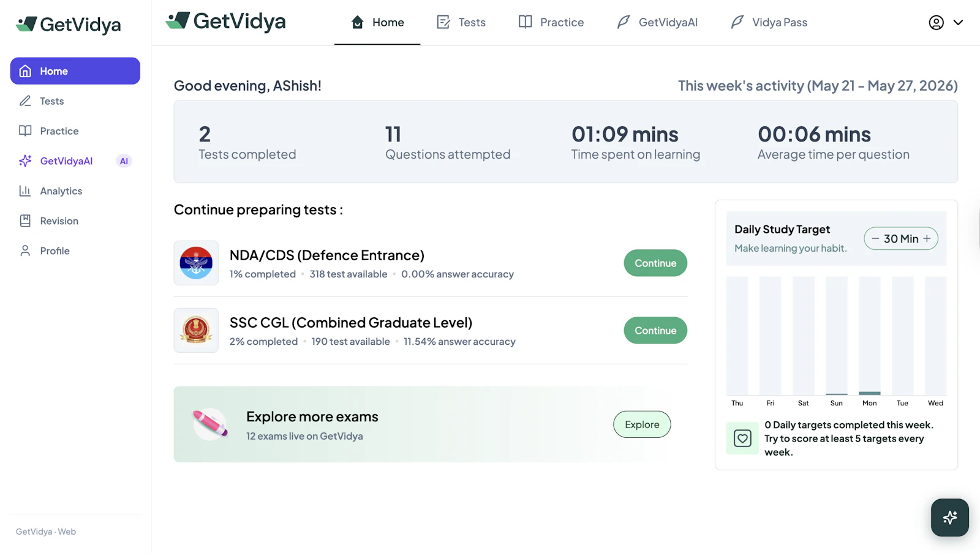Open Profile from the sidebar
Viewport: 980px width, 553px height.
click(x=75, y=251)
